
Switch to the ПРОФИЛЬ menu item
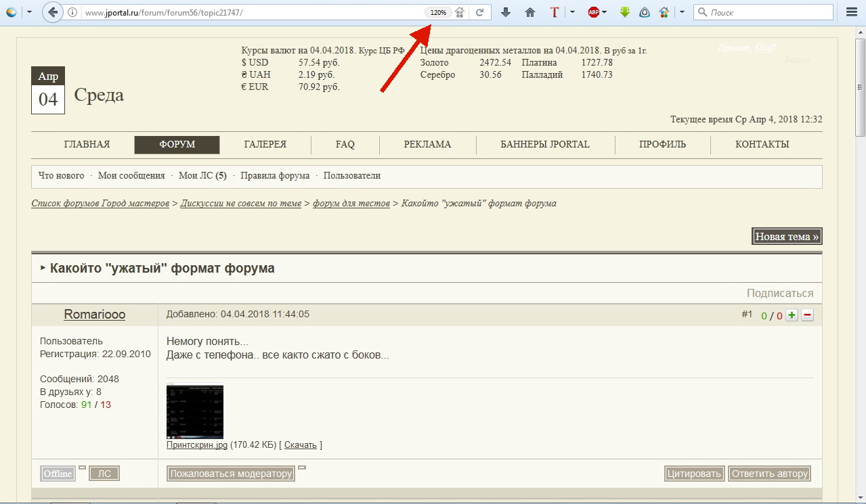(x=662, y=145)
